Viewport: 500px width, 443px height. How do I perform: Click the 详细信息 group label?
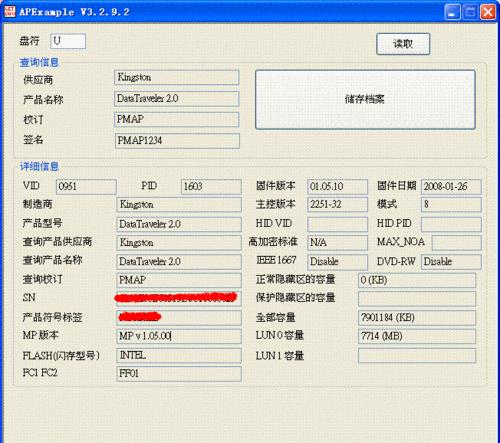pyautogui.click(x=39, y=166)
